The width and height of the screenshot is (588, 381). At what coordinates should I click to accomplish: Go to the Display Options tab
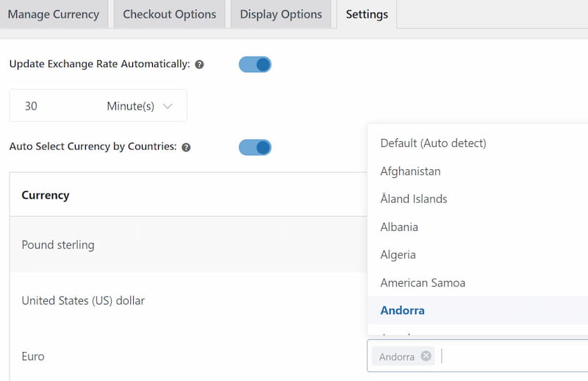(281, 15)
